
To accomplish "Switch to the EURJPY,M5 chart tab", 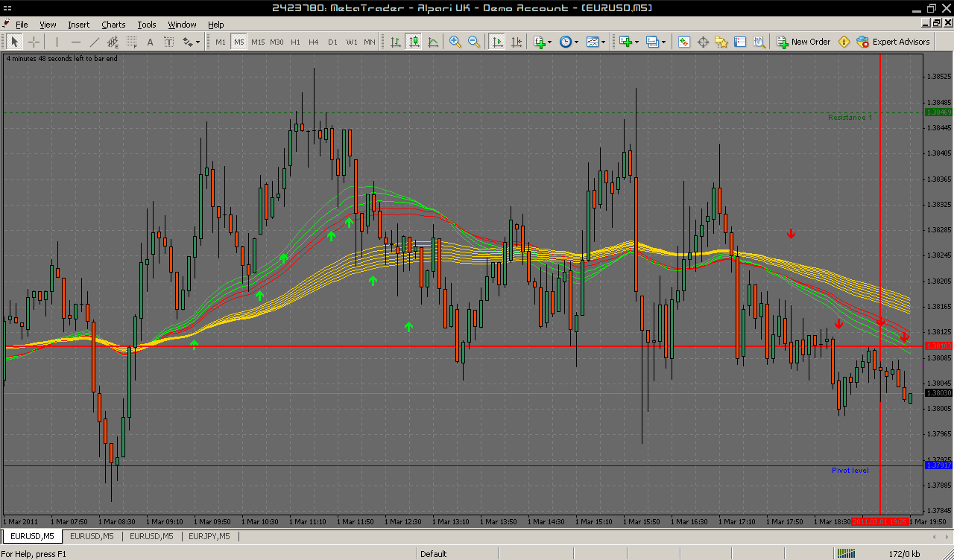I will [x=209, y=535].
